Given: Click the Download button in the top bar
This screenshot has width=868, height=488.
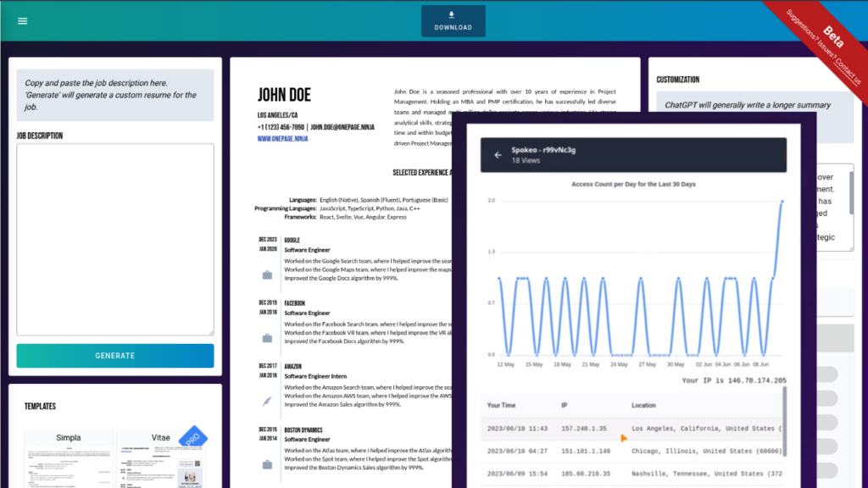Looking at the screenshot, I should [x=453, y=21].
